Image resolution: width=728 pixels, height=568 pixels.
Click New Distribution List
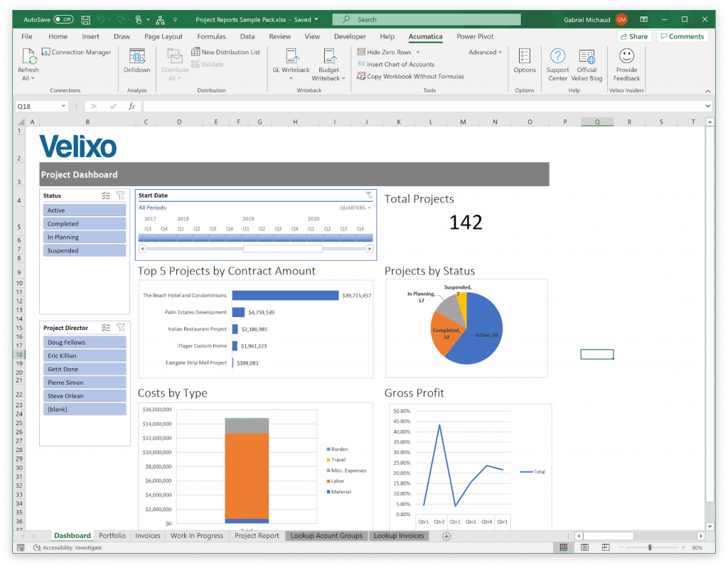coord(225,52)
